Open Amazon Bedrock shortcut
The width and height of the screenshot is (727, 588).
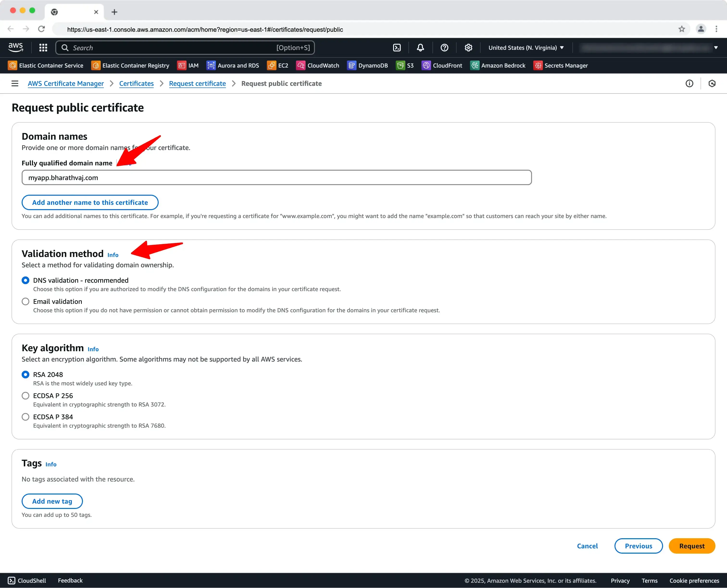498,65
